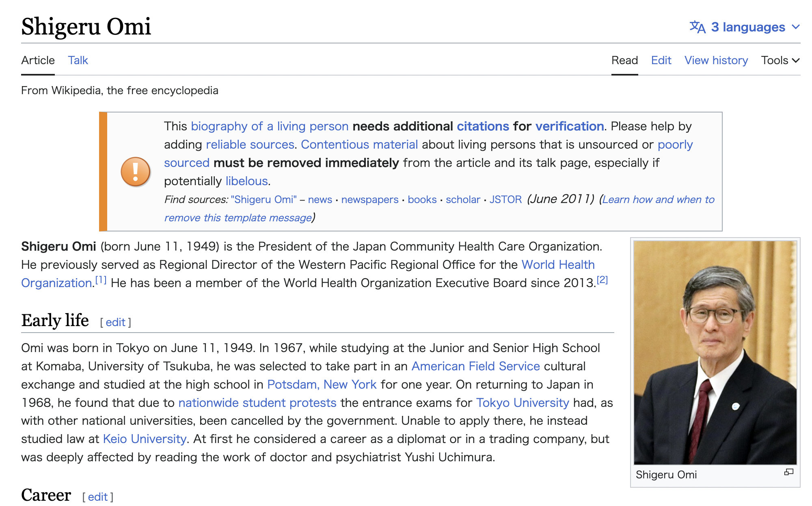Edit the Early life section

point(115,322)
